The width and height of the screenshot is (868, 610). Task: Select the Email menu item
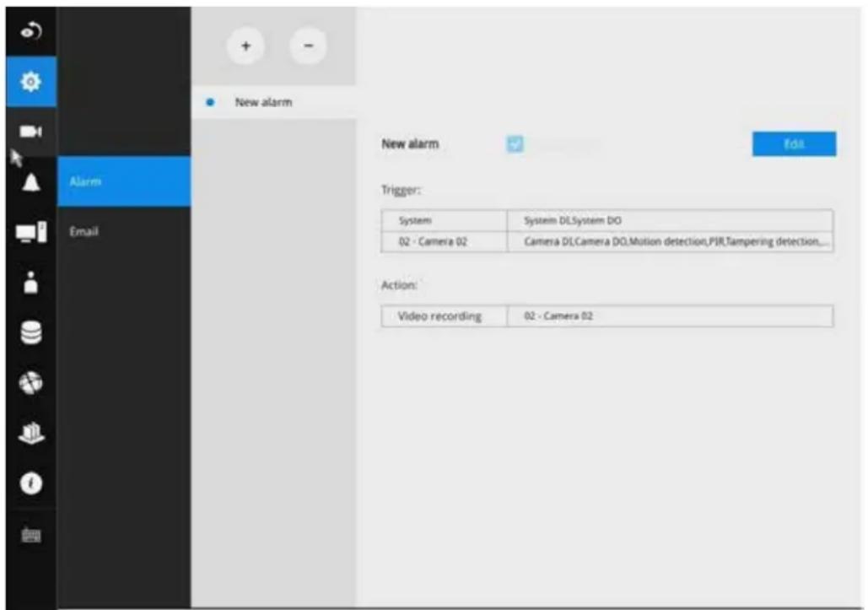pyautogui.click(x=124, y=231)
